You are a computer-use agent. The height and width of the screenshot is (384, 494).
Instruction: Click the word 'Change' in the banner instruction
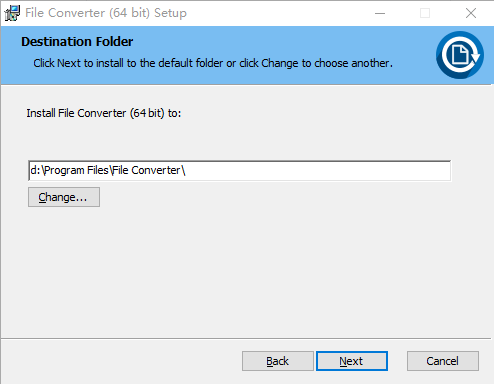tap(280, 63)
